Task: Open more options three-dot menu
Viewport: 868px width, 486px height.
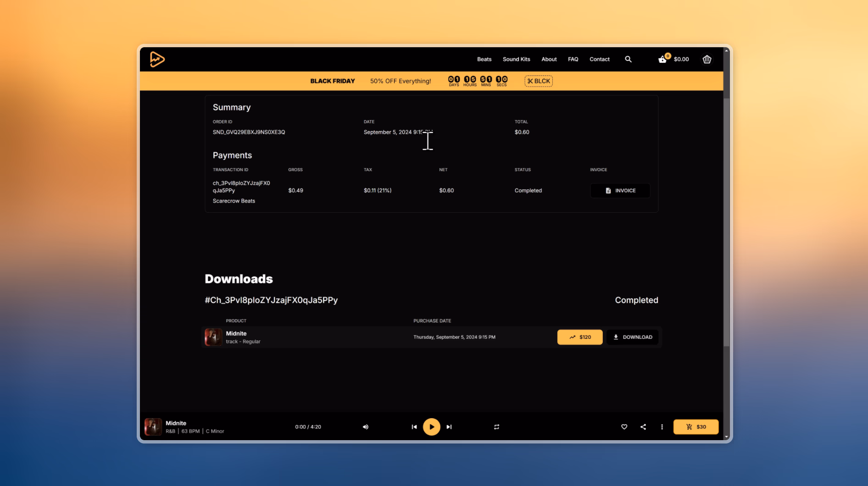Action: click(x=662, y=427)
